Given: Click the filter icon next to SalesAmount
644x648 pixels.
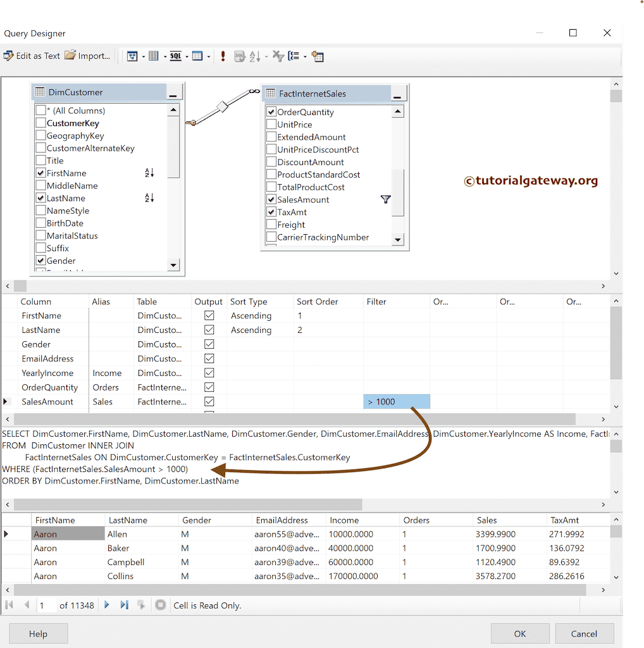Looking at the screenshot, I should (x=385, y=199).
